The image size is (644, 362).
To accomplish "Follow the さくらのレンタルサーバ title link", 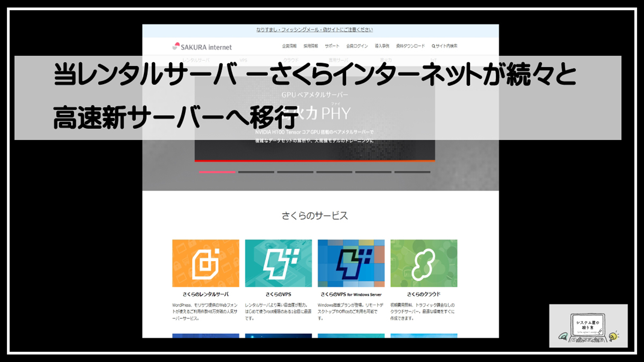I will (206, 294).
